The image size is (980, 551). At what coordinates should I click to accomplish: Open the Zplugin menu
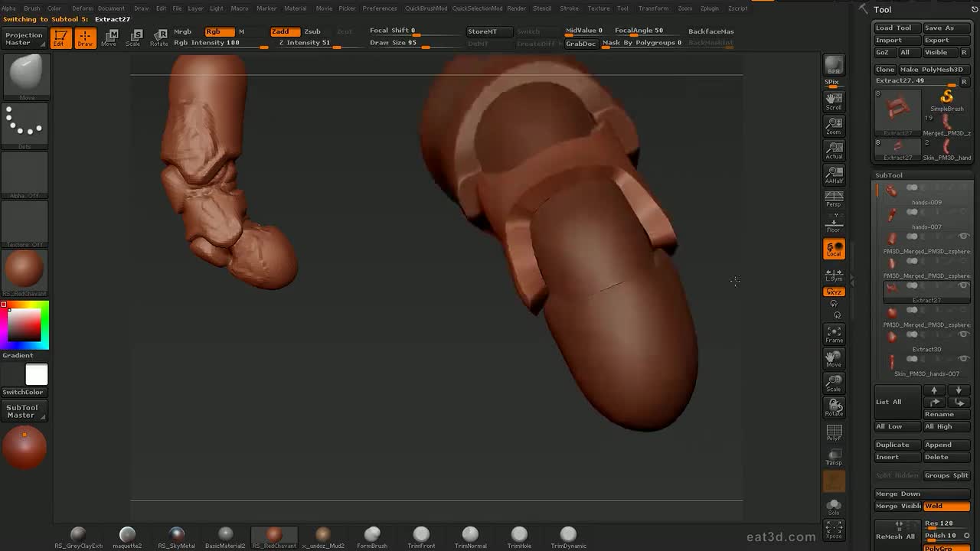[710, 8]
